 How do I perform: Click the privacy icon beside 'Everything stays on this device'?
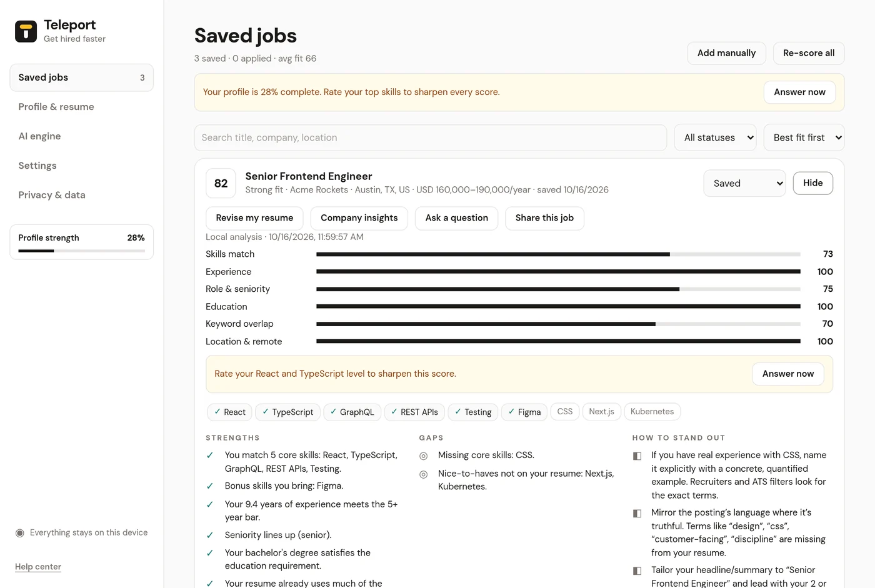[x=20, y=533]
